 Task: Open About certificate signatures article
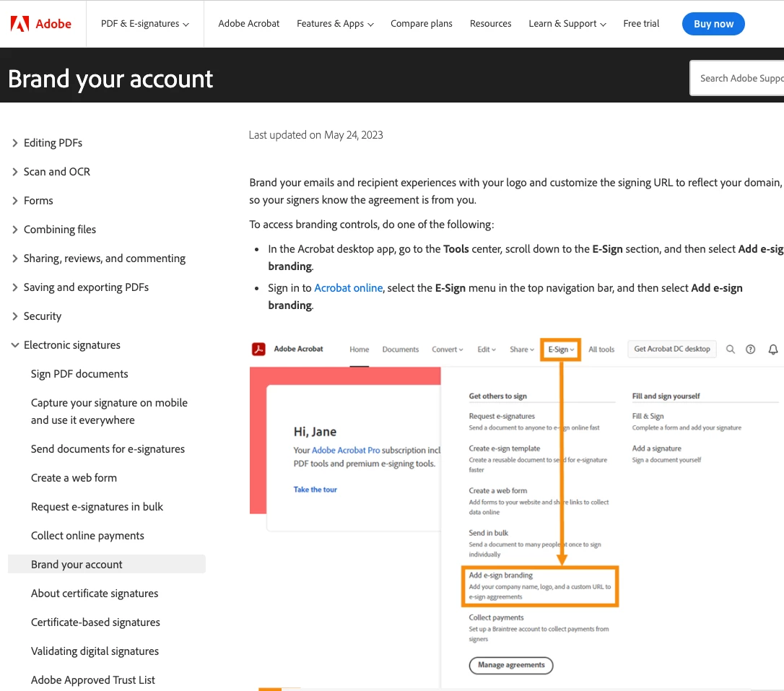point(95,594)
